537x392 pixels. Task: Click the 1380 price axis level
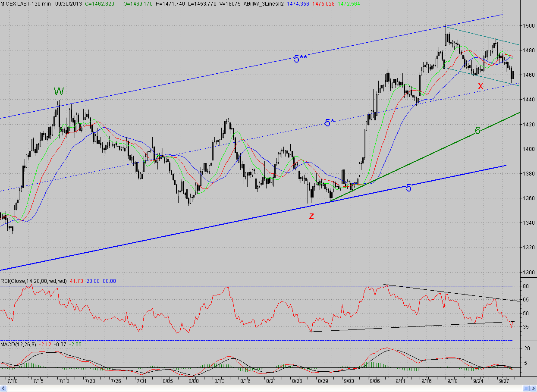point(529,174)
